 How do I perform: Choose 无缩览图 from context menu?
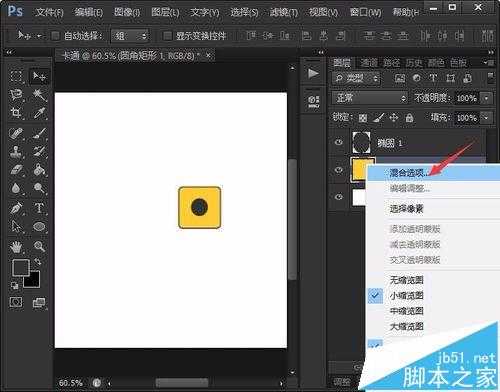click(433, 280)
